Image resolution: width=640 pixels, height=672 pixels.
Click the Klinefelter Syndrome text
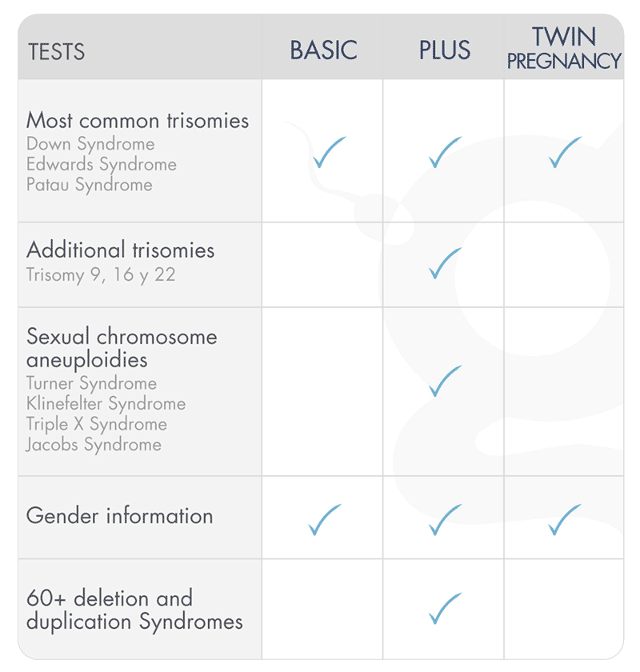click(106, 403)
